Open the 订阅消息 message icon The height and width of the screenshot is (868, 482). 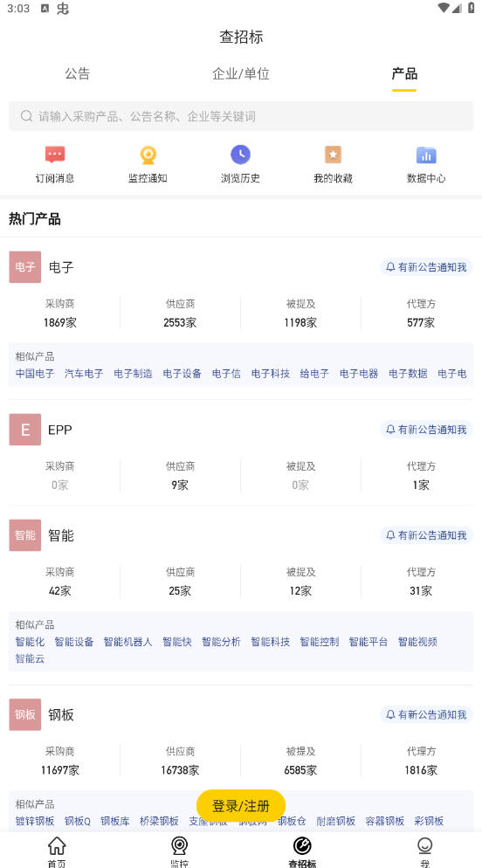[55, 155]
